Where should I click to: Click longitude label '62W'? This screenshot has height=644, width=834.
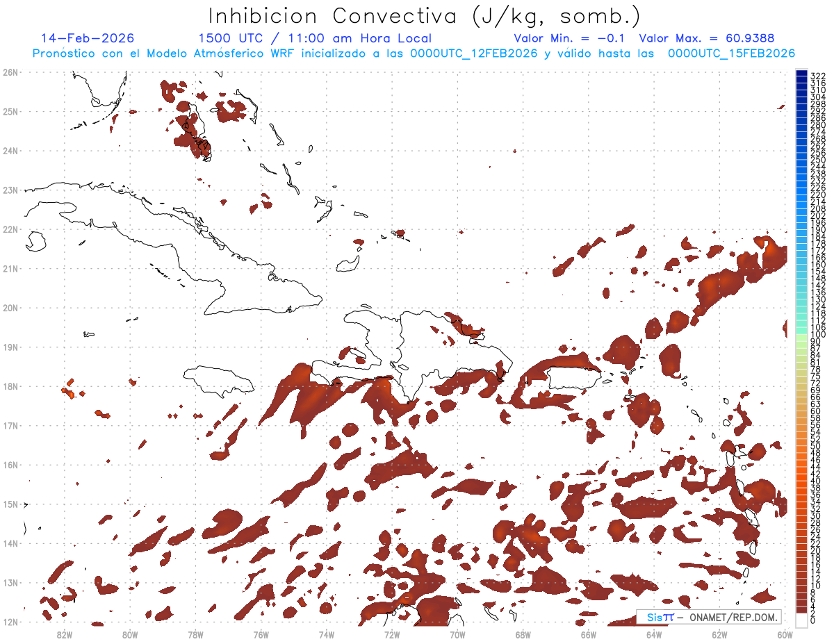tap(719, 635)
